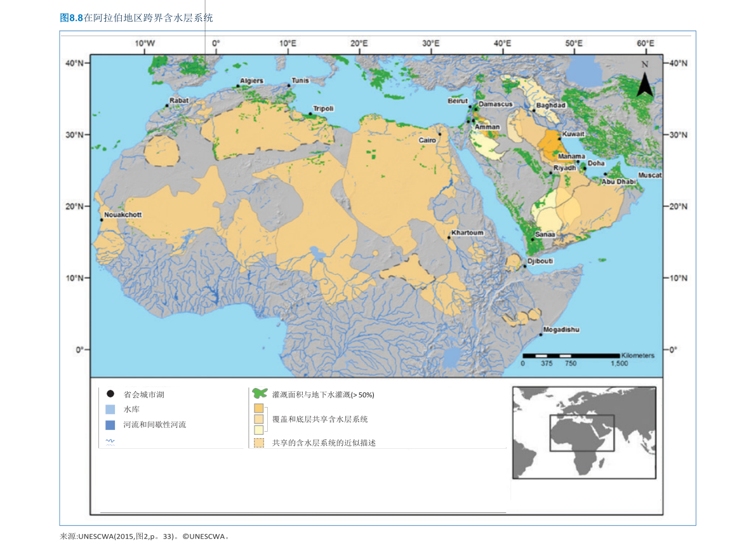
Task: Click the Mogadishu city marker dot
Action: pyautogui.click(x=541, y=335)
